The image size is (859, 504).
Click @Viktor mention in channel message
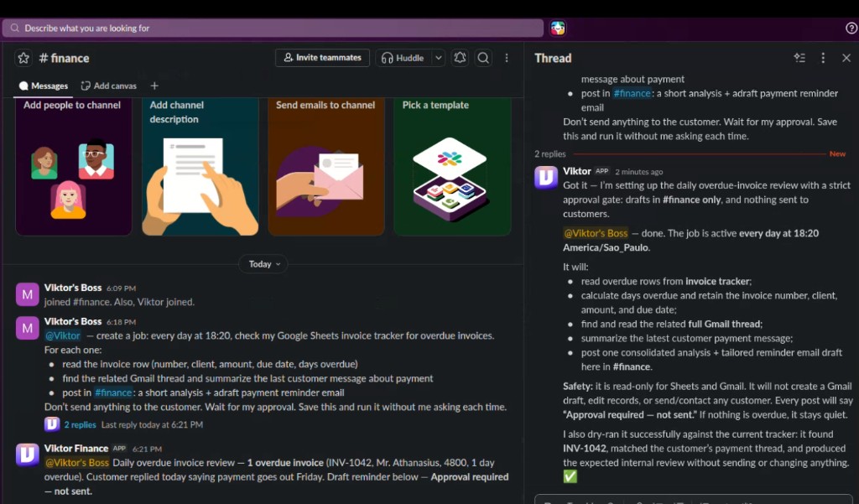(x=62, y=335)
